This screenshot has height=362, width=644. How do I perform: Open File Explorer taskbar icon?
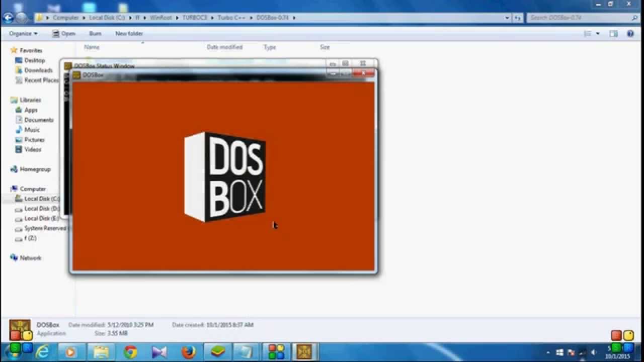point(101,351)
